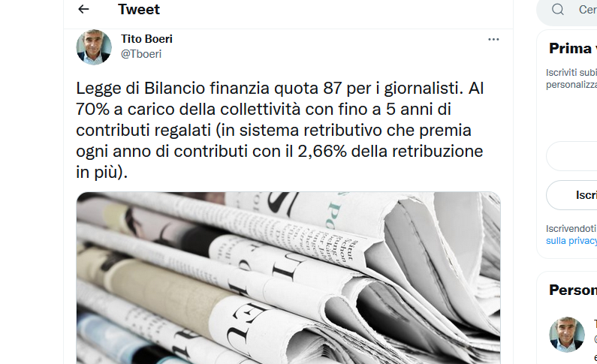Click the 'Person...' sidebar section heading
The image size is (597, 364).
573,290
